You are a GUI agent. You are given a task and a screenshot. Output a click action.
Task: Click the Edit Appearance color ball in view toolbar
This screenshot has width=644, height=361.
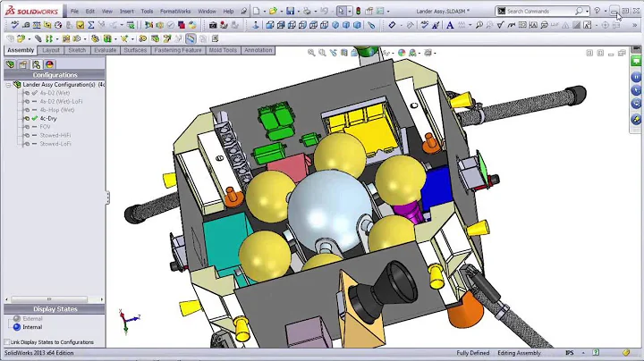click(x=402, y=53)
